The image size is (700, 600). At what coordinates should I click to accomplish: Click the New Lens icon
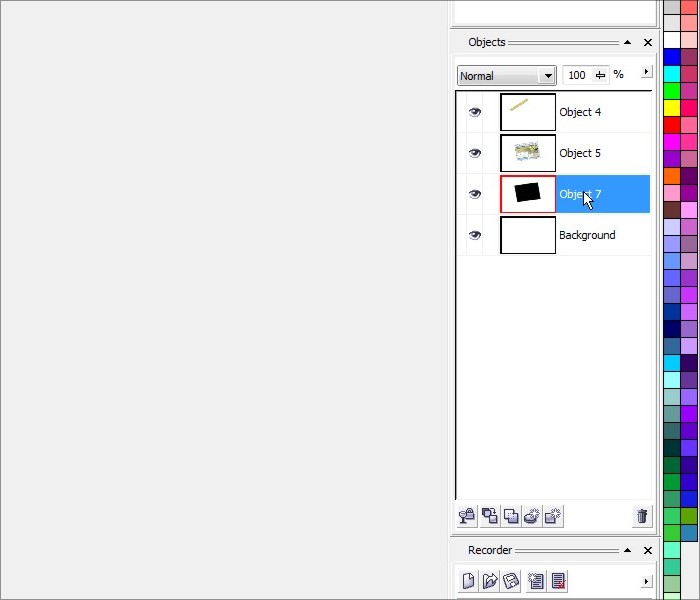pos(532,516)
